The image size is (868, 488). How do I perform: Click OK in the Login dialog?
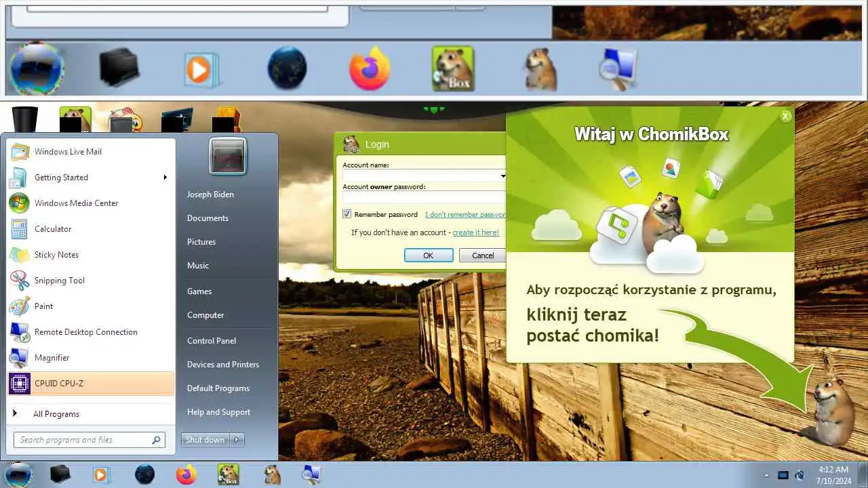429,256
